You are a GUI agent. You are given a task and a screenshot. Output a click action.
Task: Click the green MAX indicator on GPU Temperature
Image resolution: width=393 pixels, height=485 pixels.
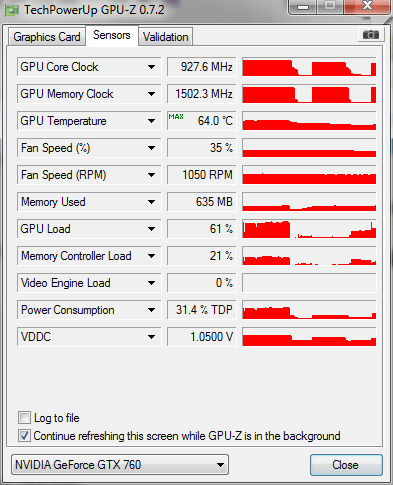(x=176, y=117)
